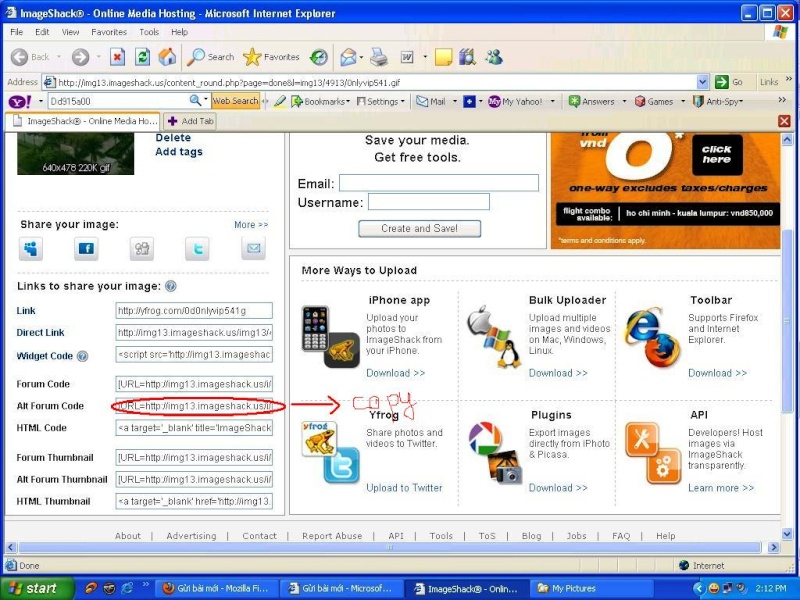Go to the Home page icon
The width and height of the screenshot is (800, 600).
click(167, 57)
